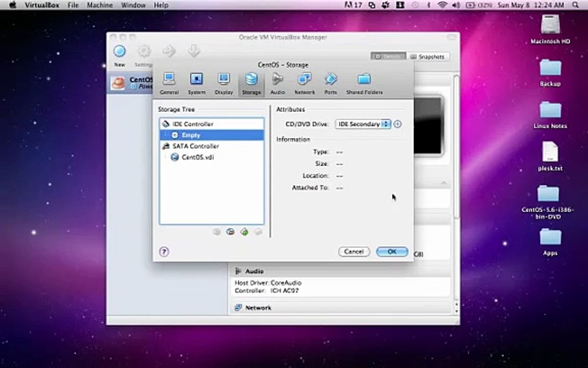Select the CentOS.vdi disk entry
The width and height of the screenshot is (588, 368).
tap(212, 157)
